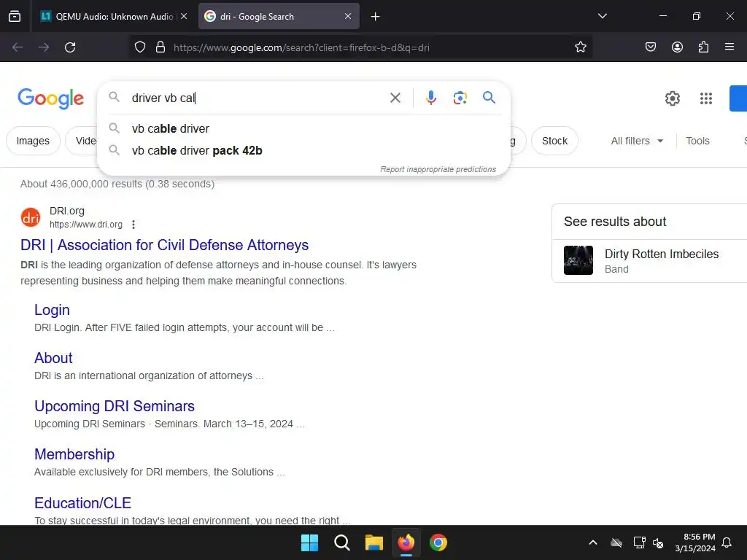Open DRI Association for Civil Defense Attorneys
This screenshot has height=560, width=747.
point(164,245)
